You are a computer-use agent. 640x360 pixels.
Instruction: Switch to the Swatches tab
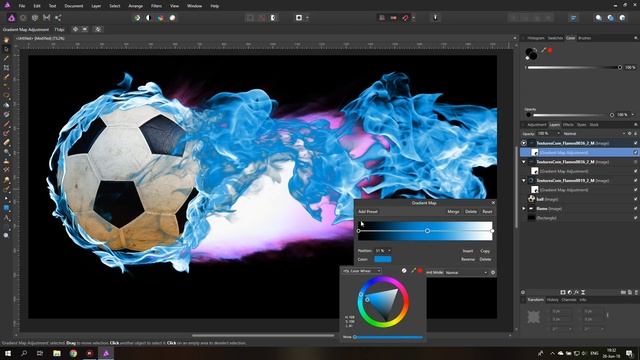coord(555,38)
